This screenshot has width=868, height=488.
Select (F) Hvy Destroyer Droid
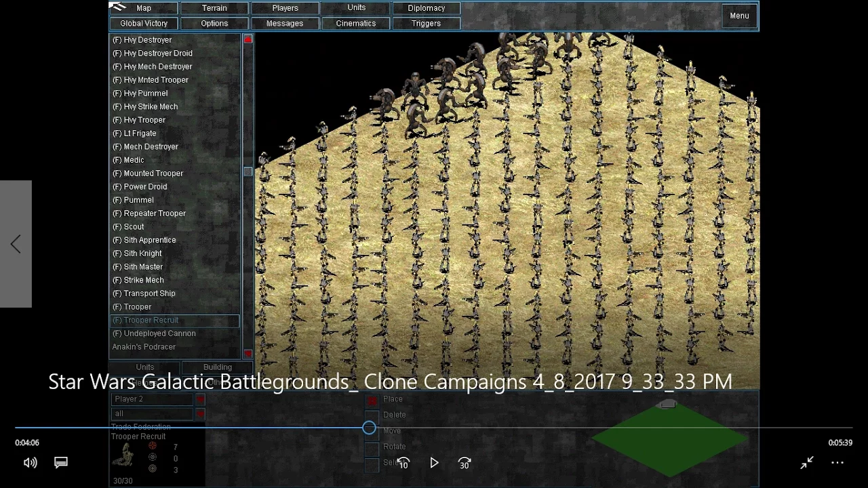tap(175, 54)
